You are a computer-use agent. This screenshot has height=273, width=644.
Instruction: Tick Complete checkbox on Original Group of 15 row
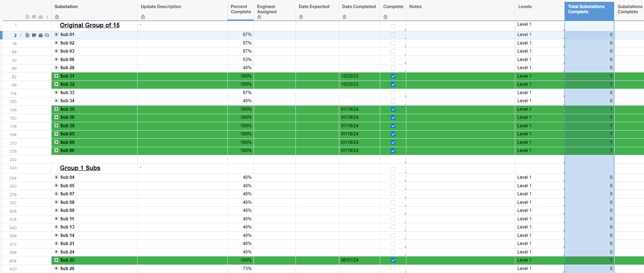(393, 26)
